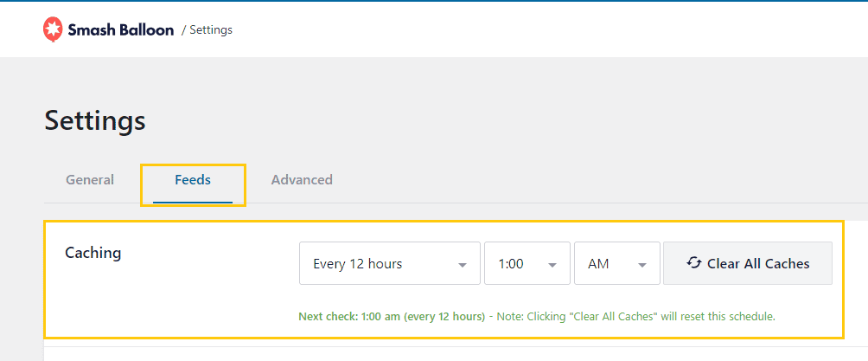
Task: Click the arrow beside AM
Action: pyautogui.click(x=642, y=265)
